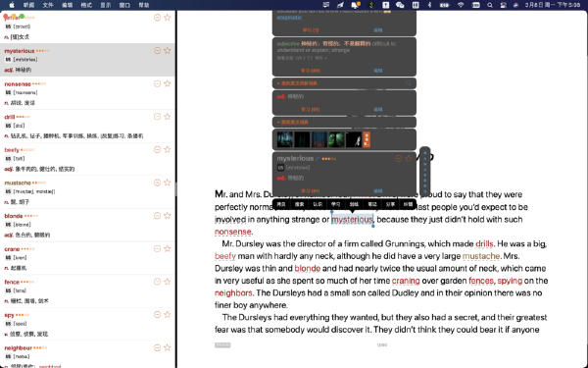Toggle favorite star for 'beefy'
This screenshot has height=368, width=588.
coord(168,149)
